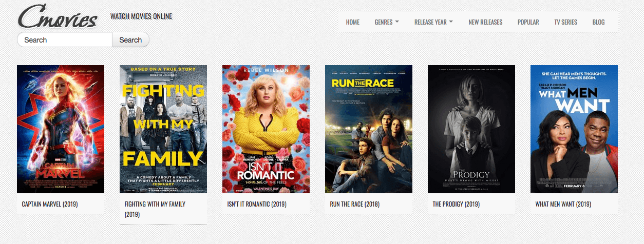The height and width of the screenshot is (244, 644).
Task: Open the Home menu item
Action: (x=353, y=22)
